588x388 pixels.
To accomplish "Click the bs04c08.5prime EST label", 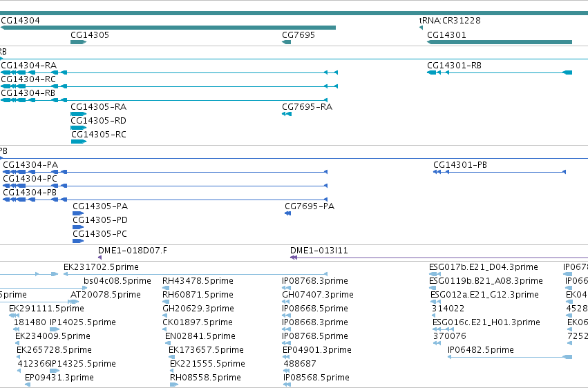I will (117, 281).
